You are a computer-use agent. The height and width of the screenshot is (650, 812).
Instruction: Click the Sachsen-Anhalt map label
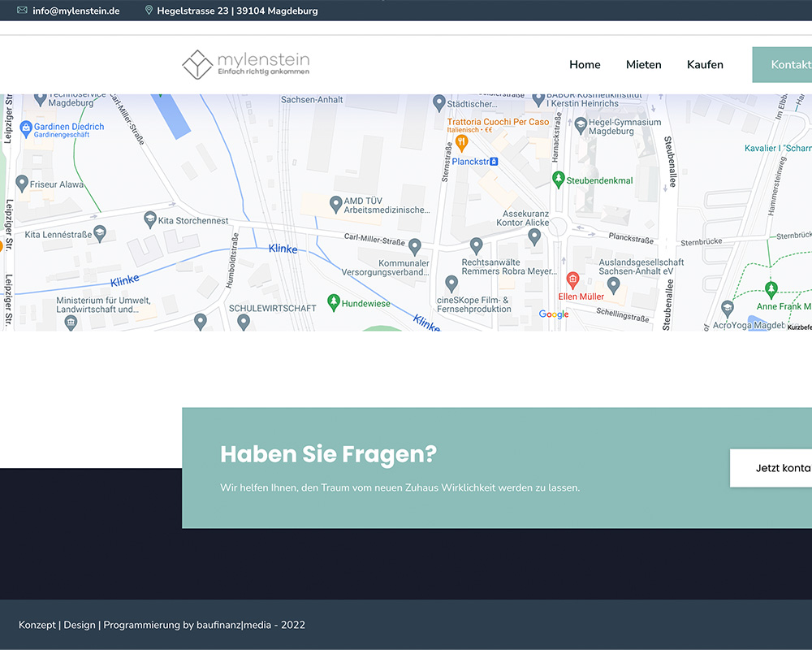tap(312, 99)
